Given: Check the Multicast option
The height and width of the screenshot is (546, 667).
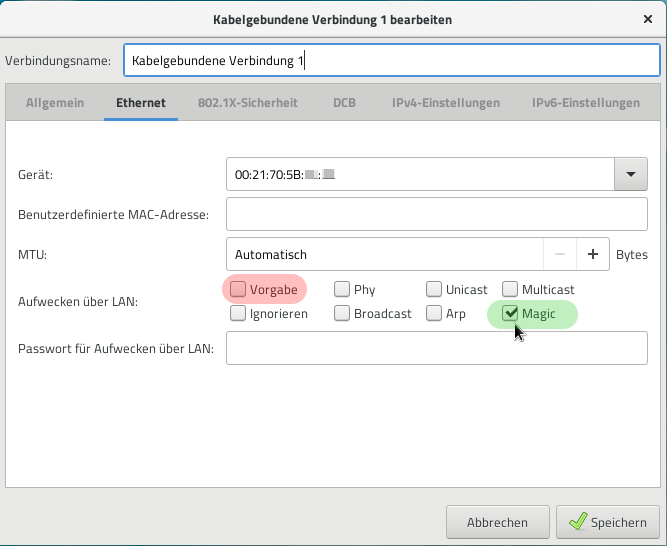Looking at the screenshot, I should point(510,289).
